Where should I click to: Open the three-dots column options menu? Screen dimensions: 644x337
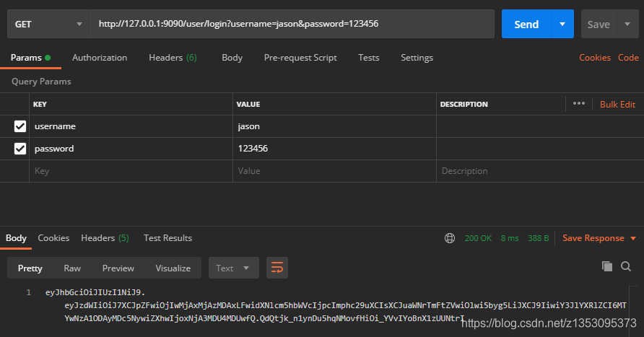(x=579, y=103)
